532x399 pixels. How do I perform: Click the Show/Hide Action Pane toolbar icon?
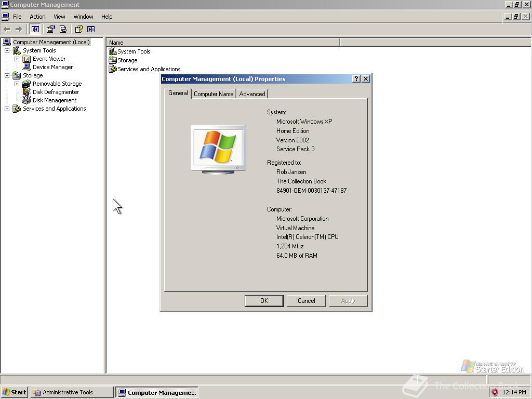[x=91, y=29]
